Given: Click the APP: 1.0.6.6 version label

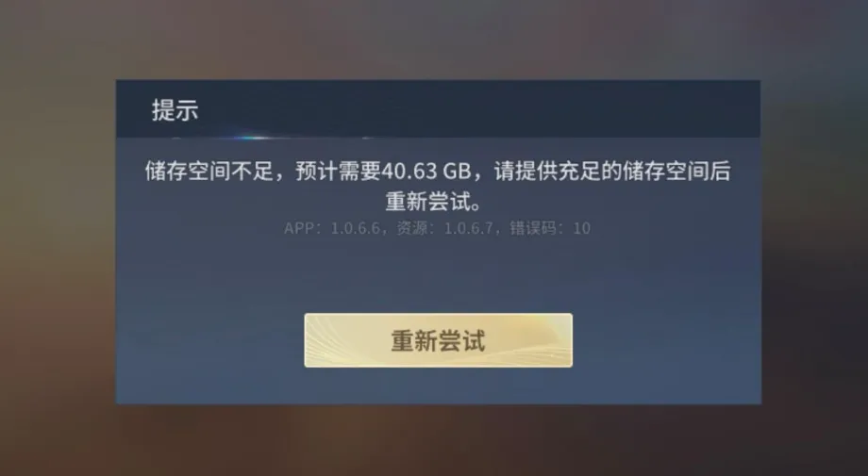Looking at the screenshot, I should coord(331,228).
